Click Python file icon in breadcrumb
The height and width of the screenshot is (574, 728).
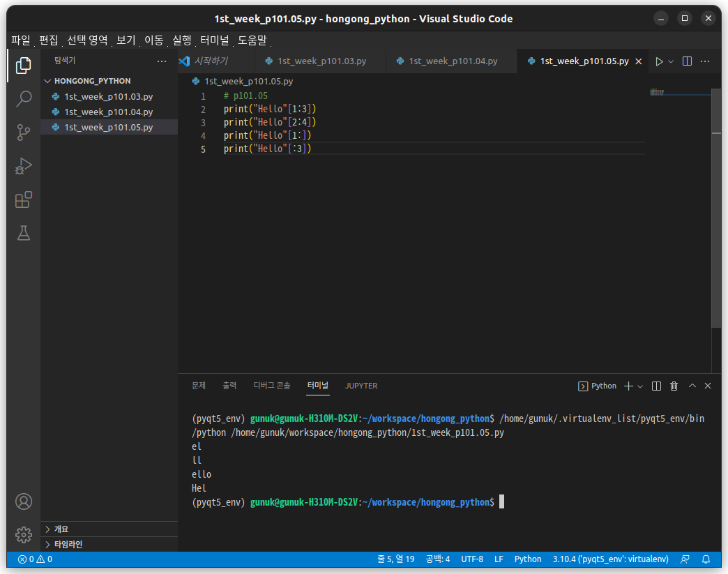(x=196, y=82)
